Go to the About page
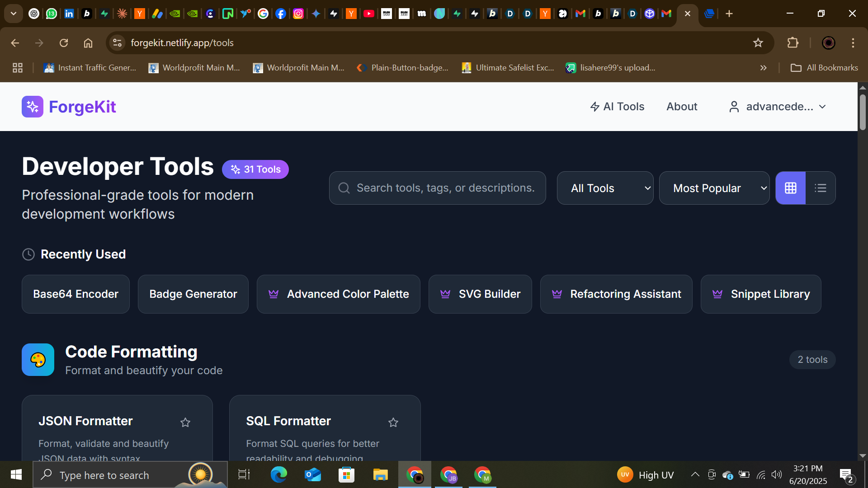Screen dimensions: 868x488 point(682,107)
